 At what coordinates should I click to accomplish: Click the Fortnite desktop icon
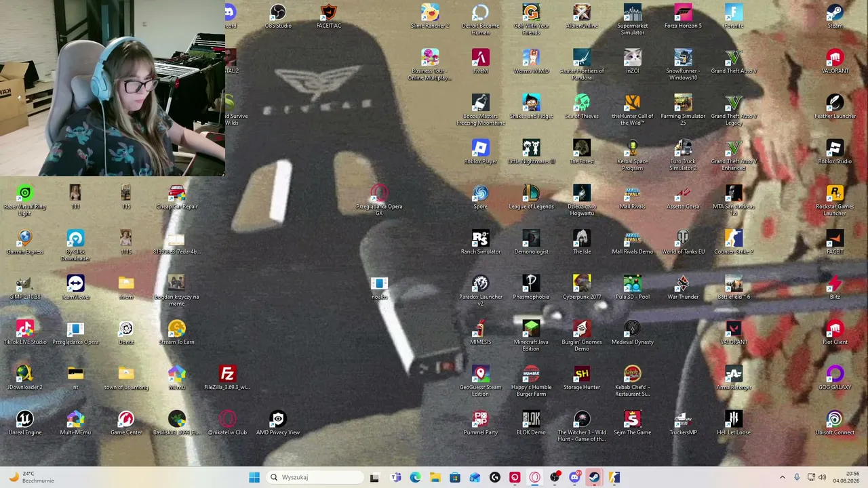(733, 16)
